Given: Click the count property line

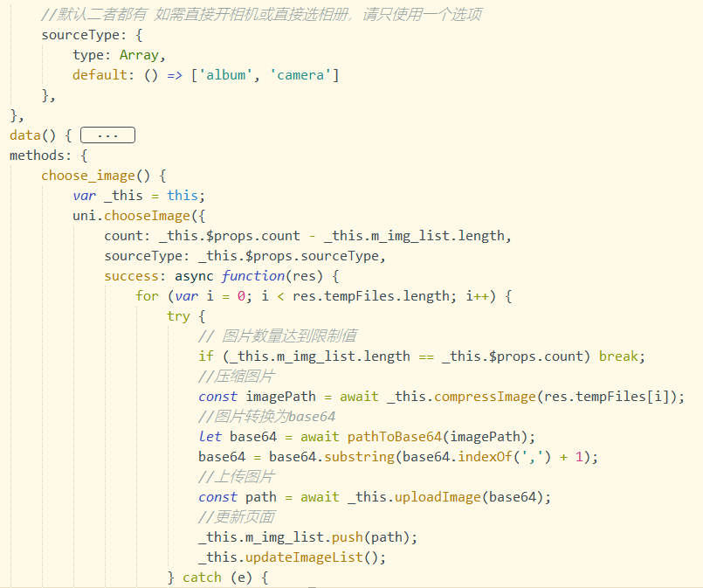Looking at the screenshot, I should pyautogui.click(x=307, y=236).
